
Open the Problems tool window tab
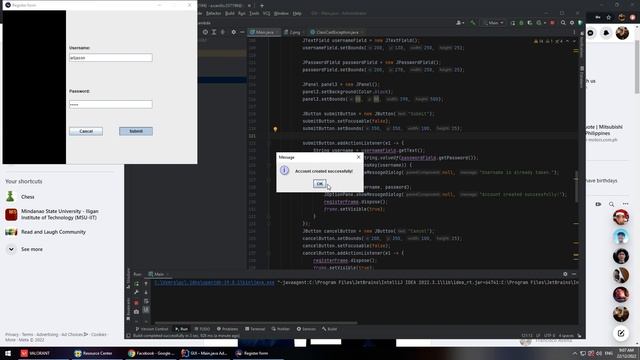click(227, 329)
